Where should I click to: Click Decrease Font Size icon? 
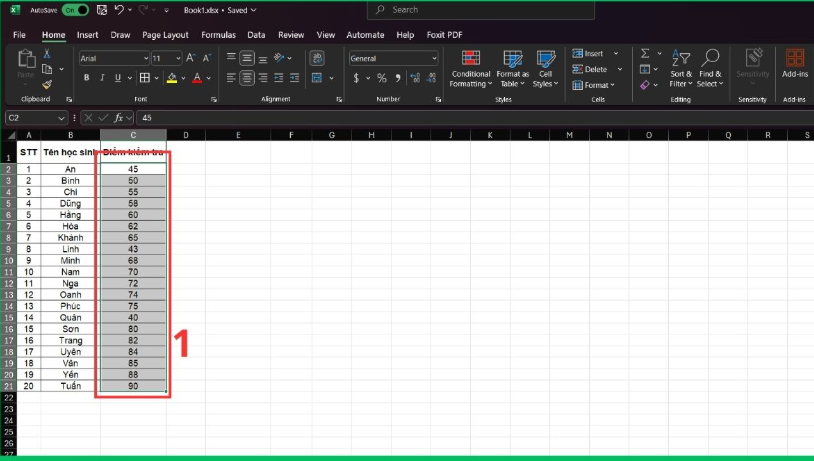[207, 58]
